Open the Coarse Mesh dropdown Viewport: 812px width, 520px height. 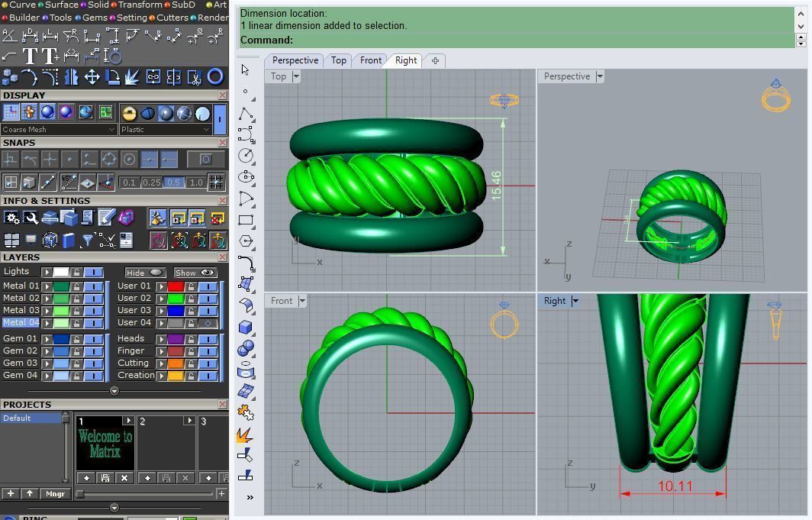tap(58, 130)
